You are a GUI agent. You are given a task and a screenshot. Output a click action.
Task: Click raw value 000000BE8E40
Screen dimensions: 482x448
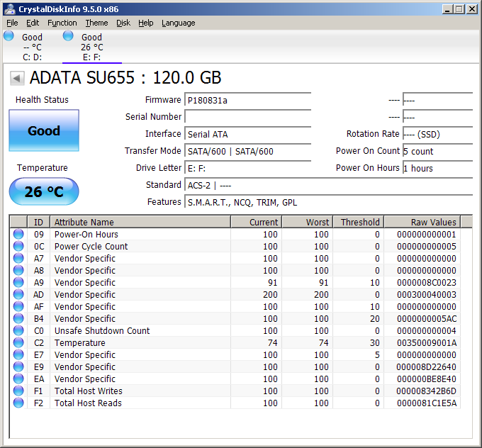point(427,379)
